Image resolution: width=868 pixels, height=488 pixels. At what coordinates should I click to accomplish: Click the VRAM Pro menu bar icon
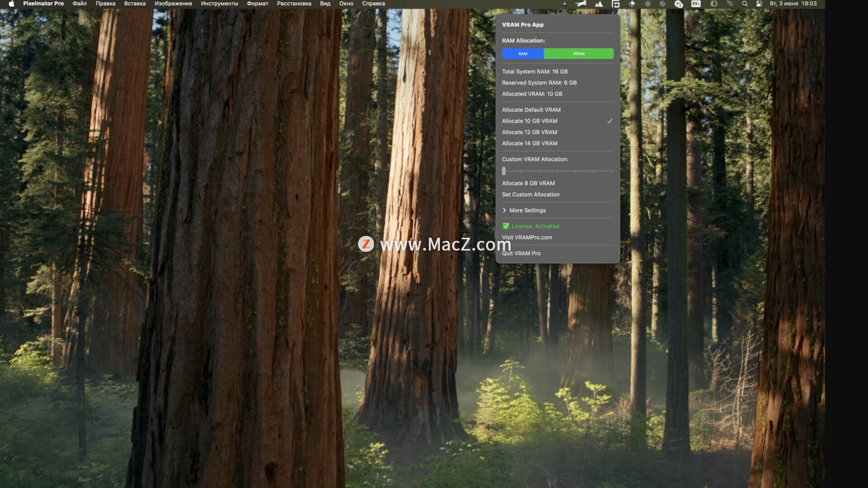(564, 4)
